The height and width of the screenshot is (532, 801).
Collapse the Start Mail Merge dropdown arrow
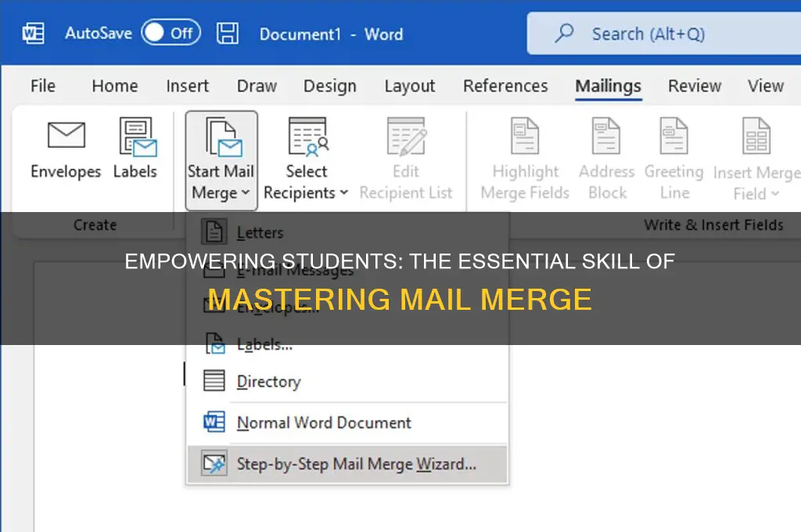pyautogui.click(x=246, y=192)
